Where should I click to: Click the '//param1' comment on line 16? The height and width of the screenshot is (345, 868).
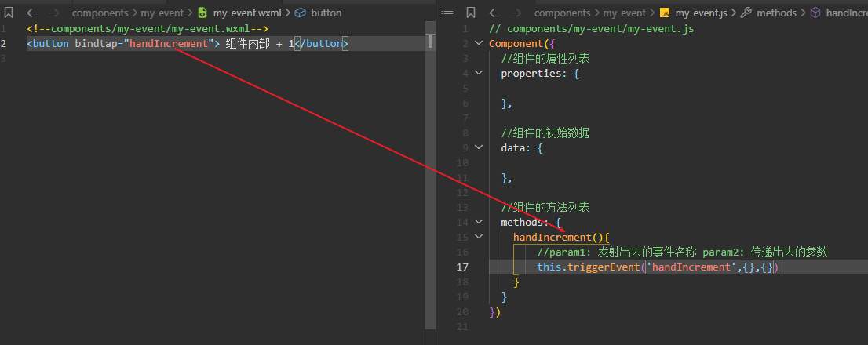(682, 252)
